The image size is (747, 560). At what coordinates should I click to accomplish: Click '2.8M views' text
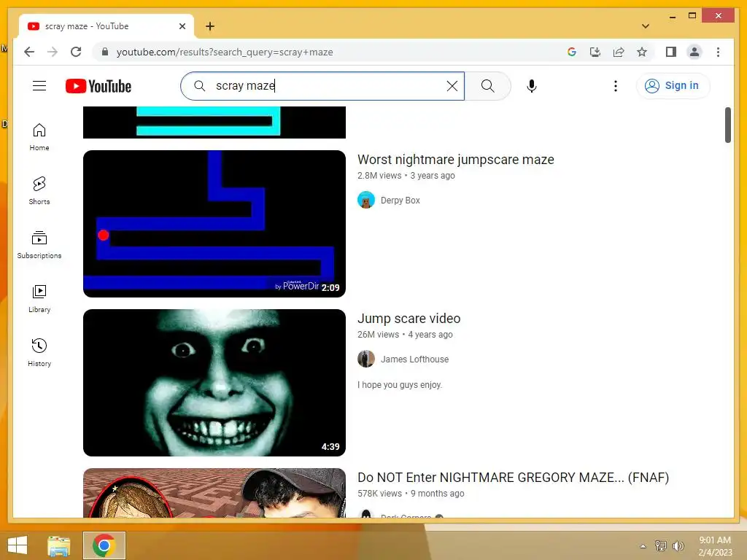(x=379, y=176)
